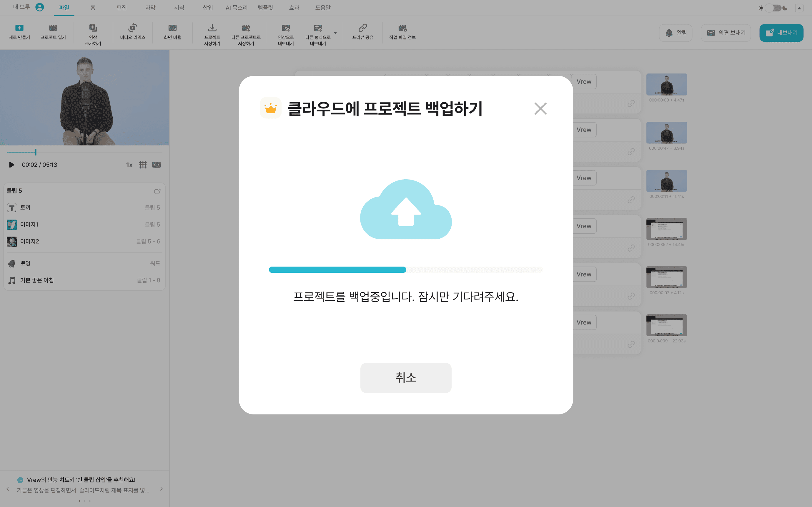Click the 새로 만들기 new project icon
This screenshot has width=812, height=507.
pyautogui.click(x=19, y=28)
